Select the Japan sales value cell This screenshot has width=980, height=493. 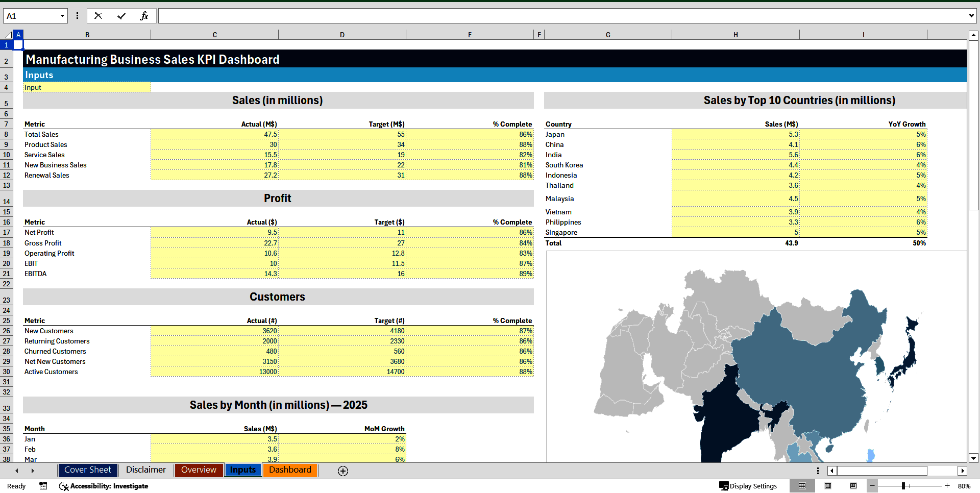point(736,134)
